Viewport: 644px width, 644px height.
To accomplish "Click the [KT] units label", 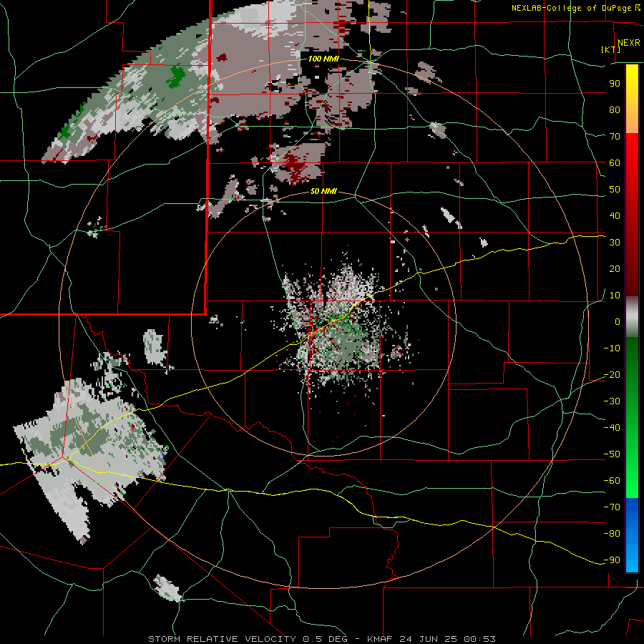I will click(x=610, y=49).
